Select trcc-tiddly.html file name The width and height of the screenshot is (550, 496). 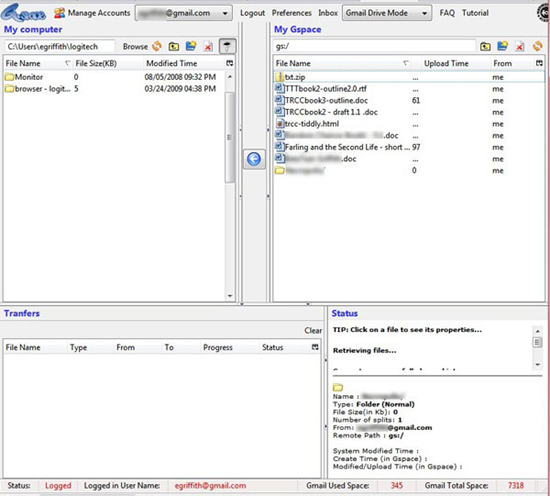point(312,124)
